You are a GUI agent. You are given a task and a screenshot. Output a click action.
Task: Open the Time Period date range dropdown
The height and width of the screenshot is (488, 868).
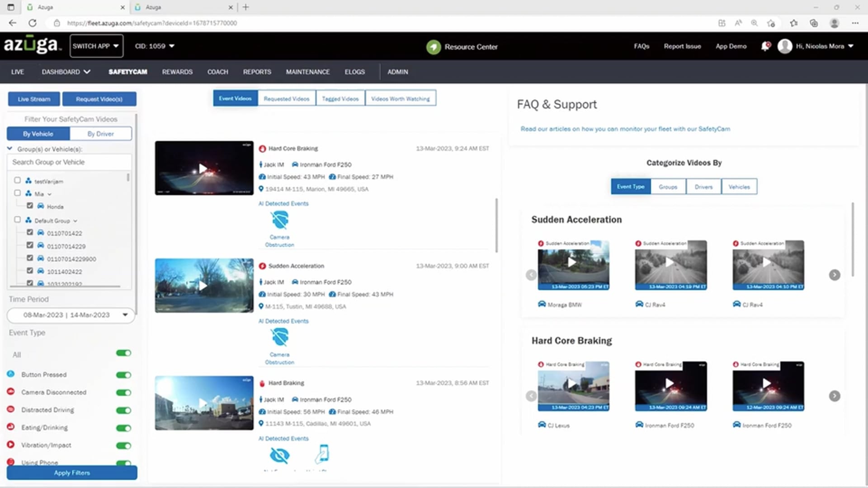(71, 315)
